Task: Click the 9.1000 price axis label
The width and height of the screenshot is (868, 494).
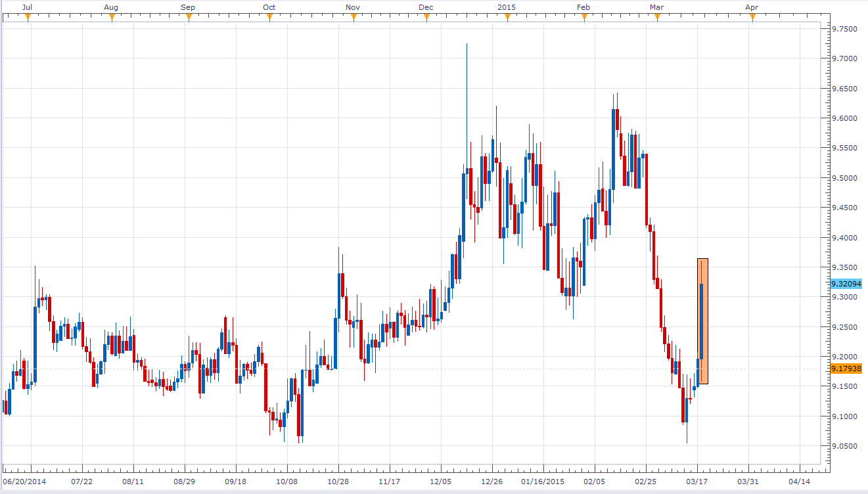Action: pos(844,416)
